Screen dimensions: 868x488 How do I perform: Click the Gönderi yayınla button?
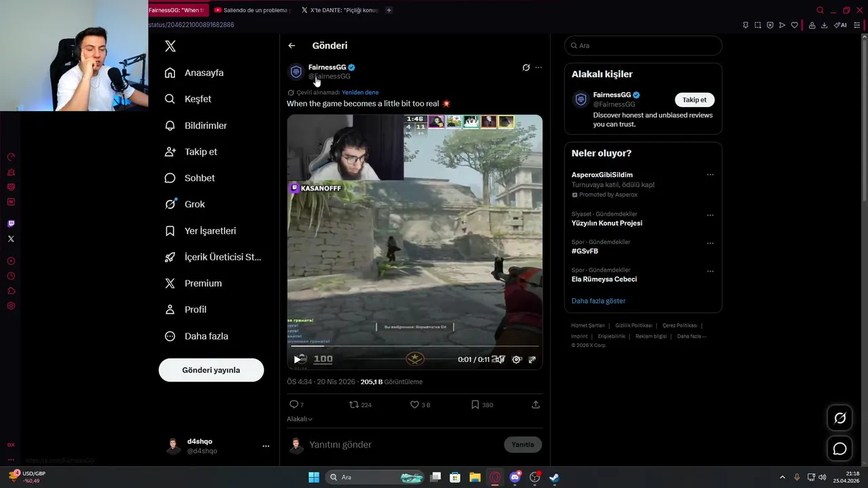[211, 370]
